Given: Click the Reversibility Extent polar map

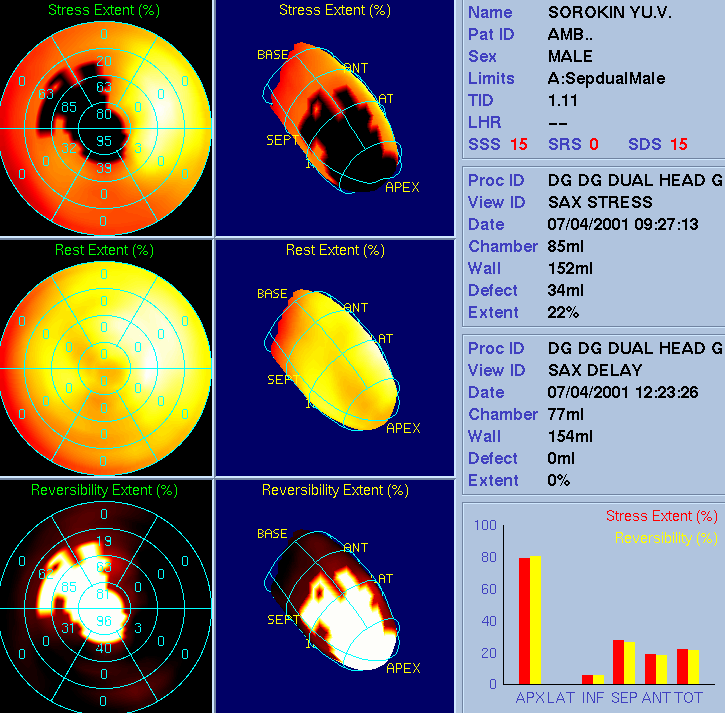Looking at the screenshot, I should pyautogui.click(x=105, y=609).
